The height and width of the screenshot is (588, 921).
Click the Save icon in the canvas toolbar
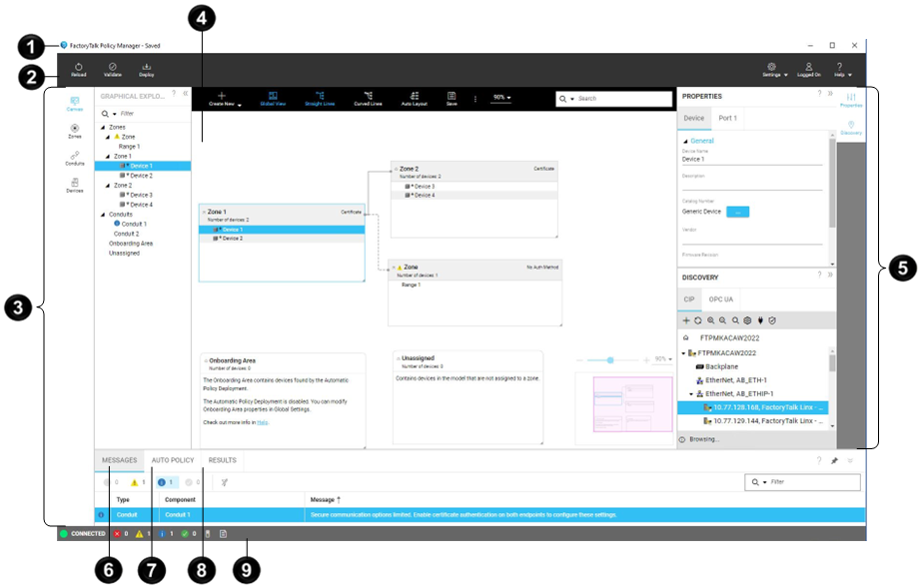click(x=452, y=99)
